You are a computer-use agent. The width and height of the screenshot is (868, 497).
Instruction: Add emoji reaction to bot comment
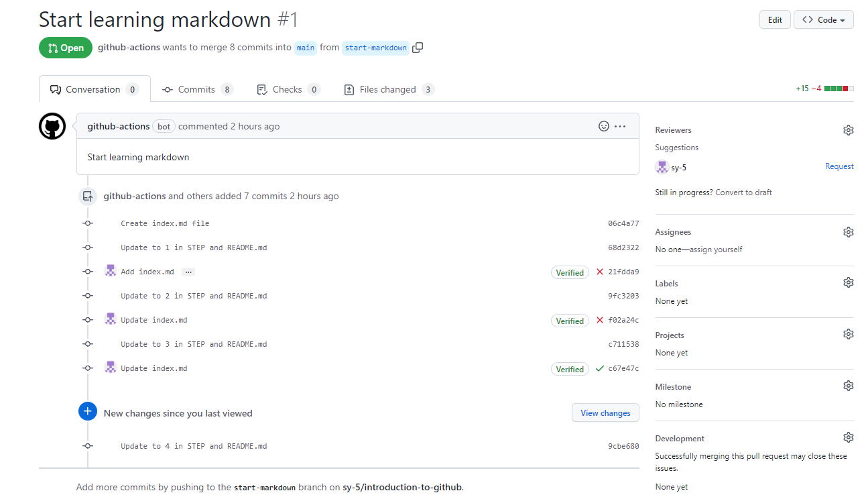(x=603, y=126)
